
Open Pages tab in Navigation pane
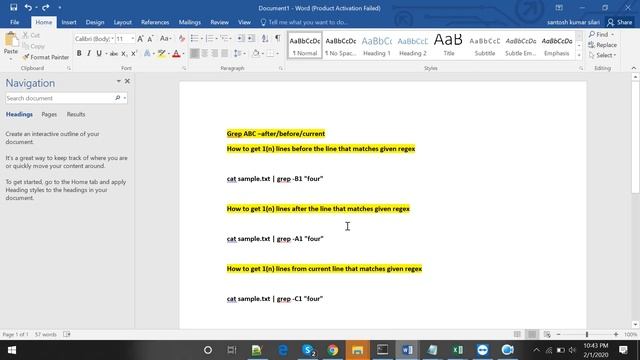click(x=49, y=114)
